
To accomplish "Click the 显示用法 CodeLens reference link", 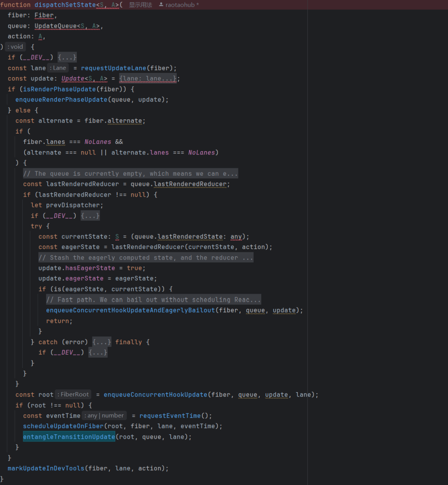I will pos(140,5).
